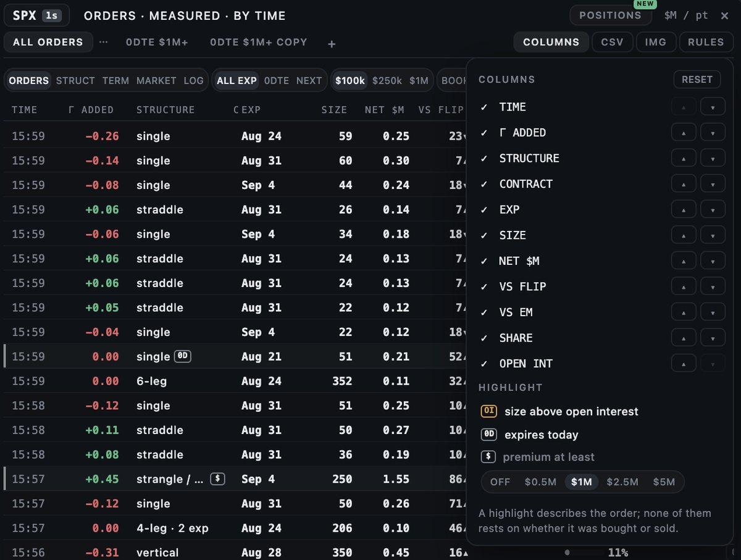Toggle the OI size above open interest highlight
This screenshot has height=560, width=741.
pos(559,411)
